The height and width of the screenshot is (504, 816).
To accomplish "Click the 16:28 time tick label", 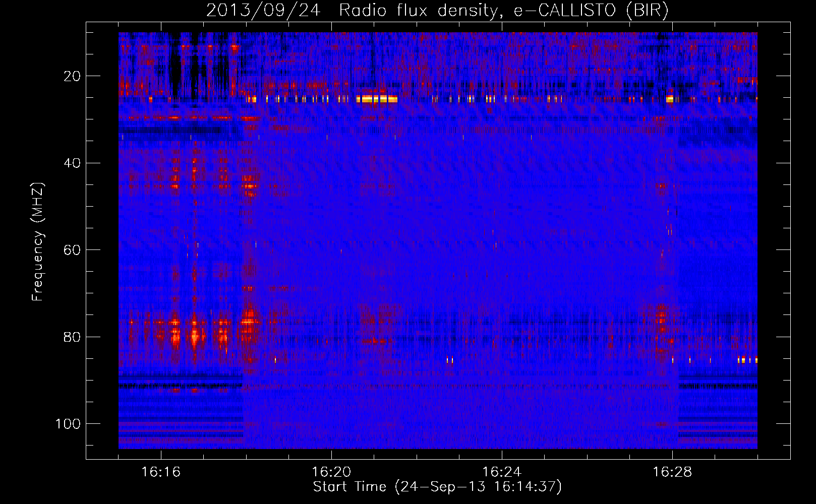I will coord(672,472).
